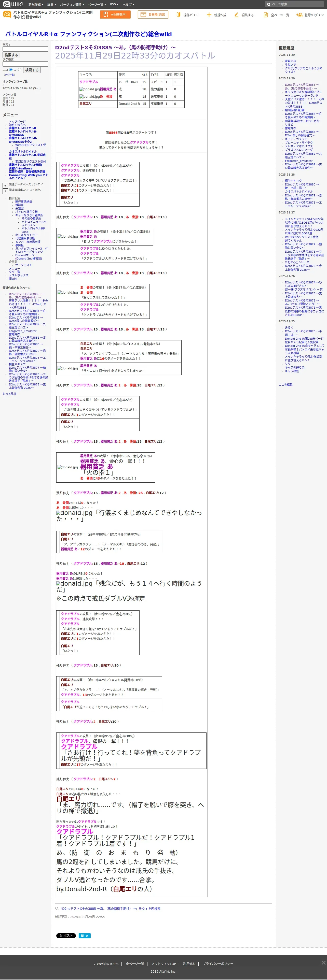Open プライバシーポリシー footer link
Image resolution: width=327 pixels, height=980 pixels.
218,964
